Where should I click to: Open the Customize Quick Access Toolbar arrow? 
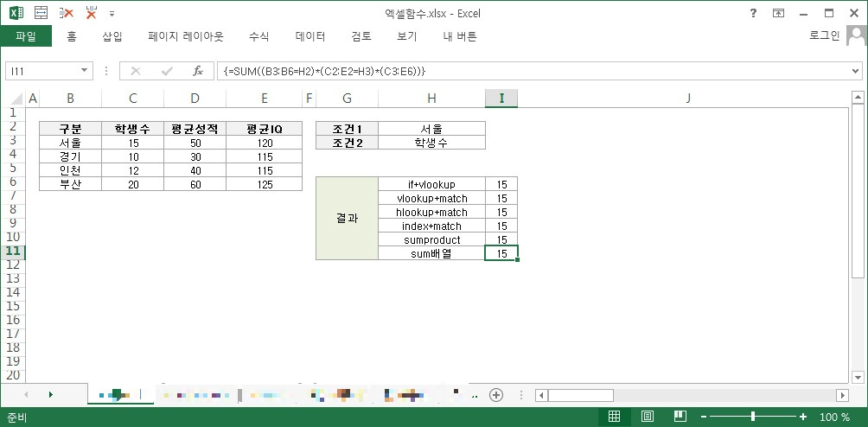[112, 14]
